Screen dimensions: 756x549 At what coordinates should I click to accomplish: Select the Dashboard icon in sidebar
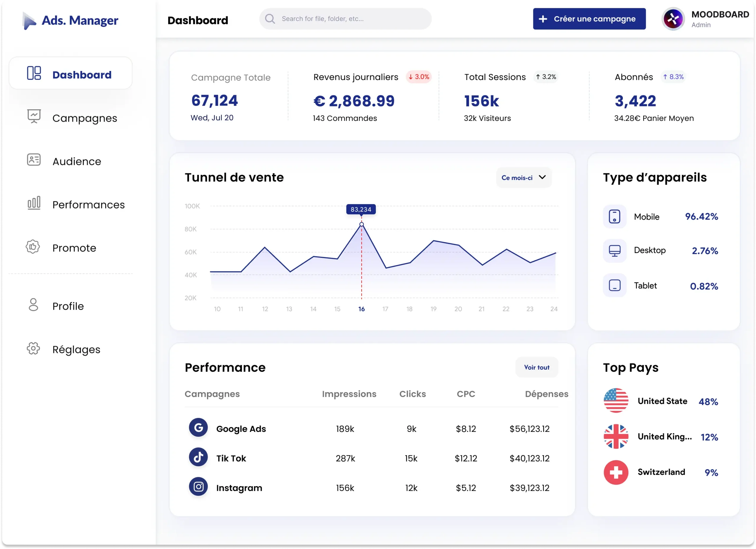[33, 73]
